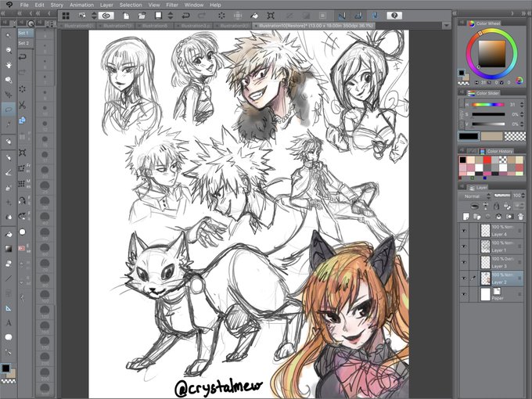Hide Layer 4 with its eye icon

(463, 231)
